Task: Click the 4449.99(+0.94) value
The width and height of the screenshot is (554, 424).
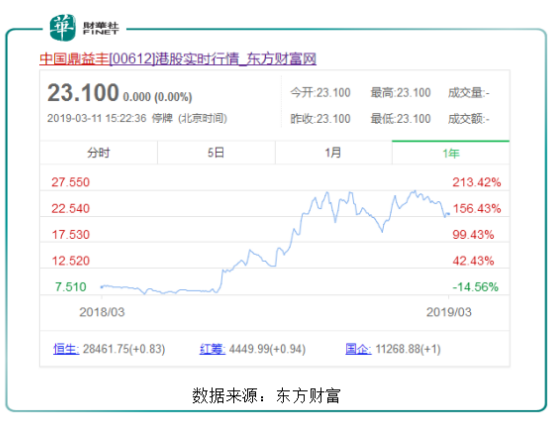Action: 267,349
